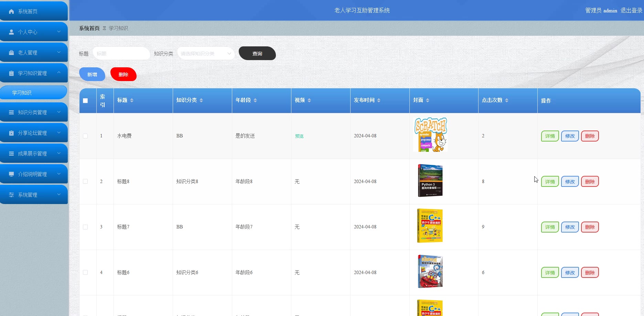Click the monitor icon beside 介绍说明管理
Viewport: 644px width, 316px height.
pos(11,174)
